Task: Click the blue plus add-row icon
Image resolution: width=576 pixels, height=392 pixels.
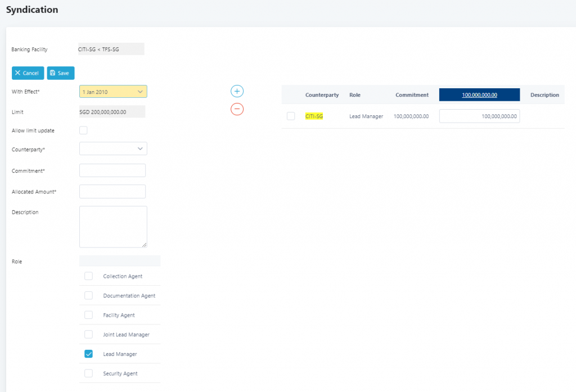Action: (237, 91)
